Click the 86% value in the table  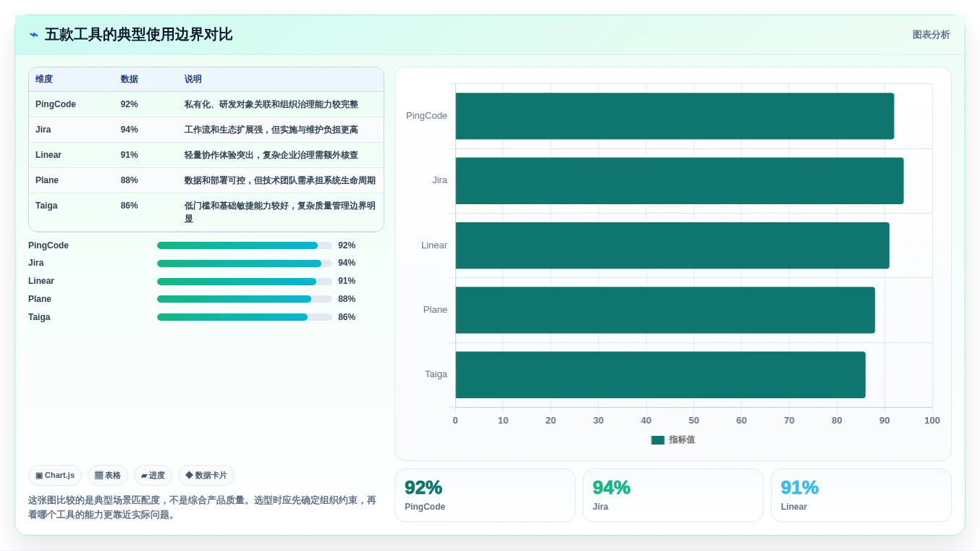pyautogui.click(x=130, y=206)
